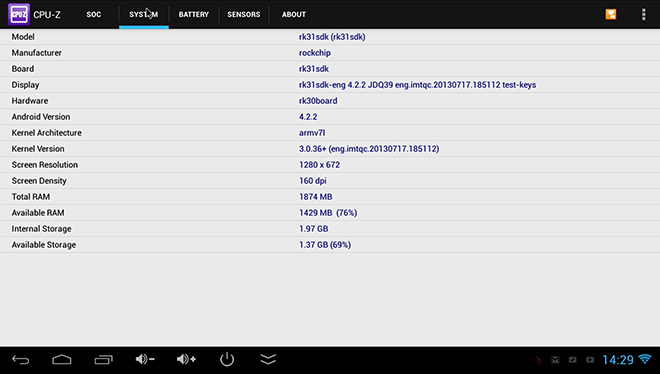Select the rk30board hardware value
This screenshot has width=660, height=374.
pyautogui.click(x=318, y=101)
